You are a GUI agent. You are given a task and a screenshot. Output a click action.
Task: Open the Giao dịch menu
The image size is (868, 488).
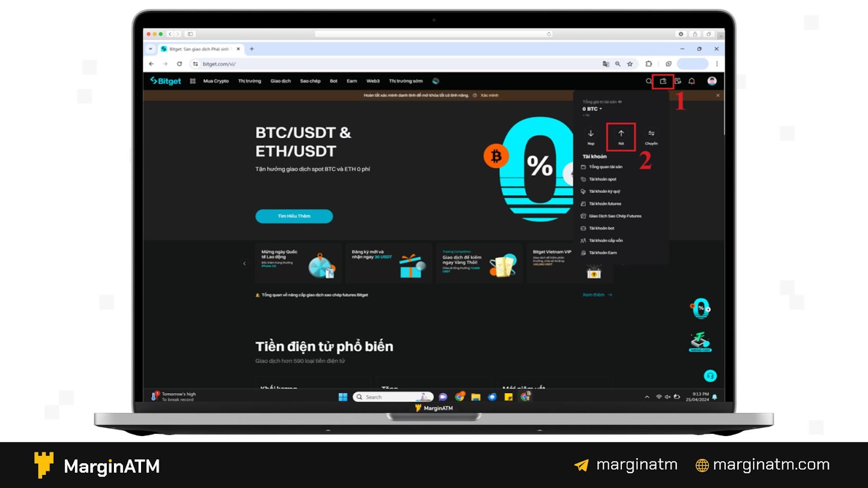280,81
